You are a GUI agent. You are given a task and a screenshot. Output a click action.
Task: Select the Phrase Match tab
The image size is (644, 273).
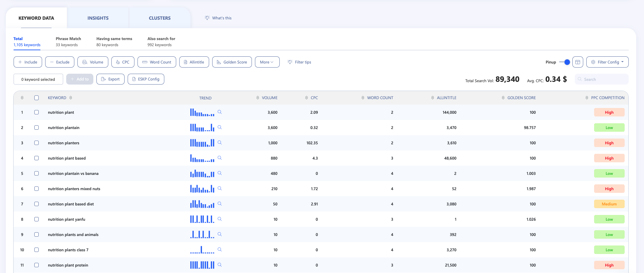click(68, 42)
